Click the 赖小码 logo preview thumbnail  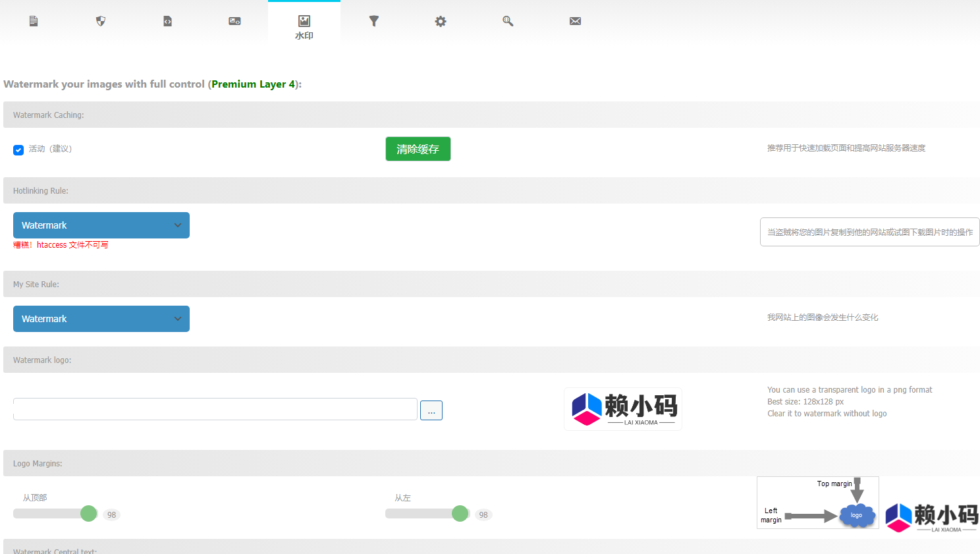623,409
